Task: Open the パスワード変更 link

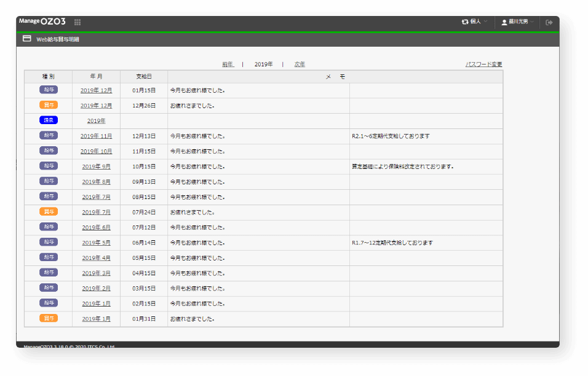Action: pyautogui.click(x=483, y=64)
